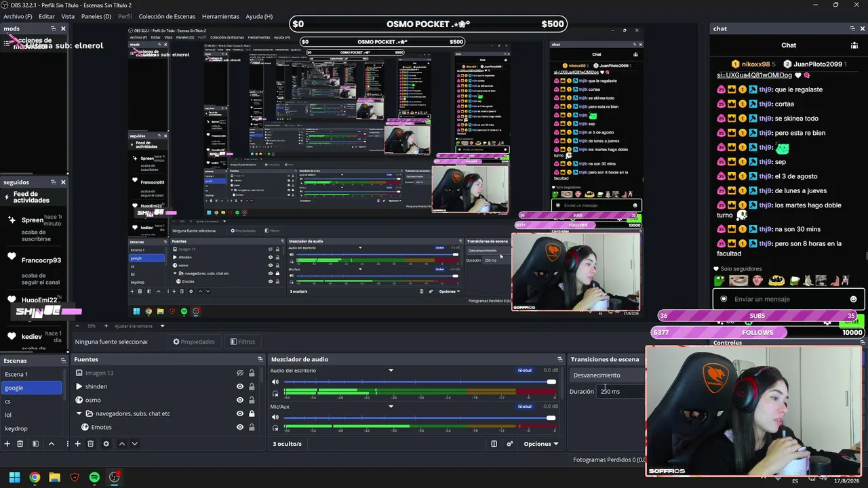The width and height of the screenshot is (868, 488).
Task: Open the Editar menu
Action: [x=47, y=16]
